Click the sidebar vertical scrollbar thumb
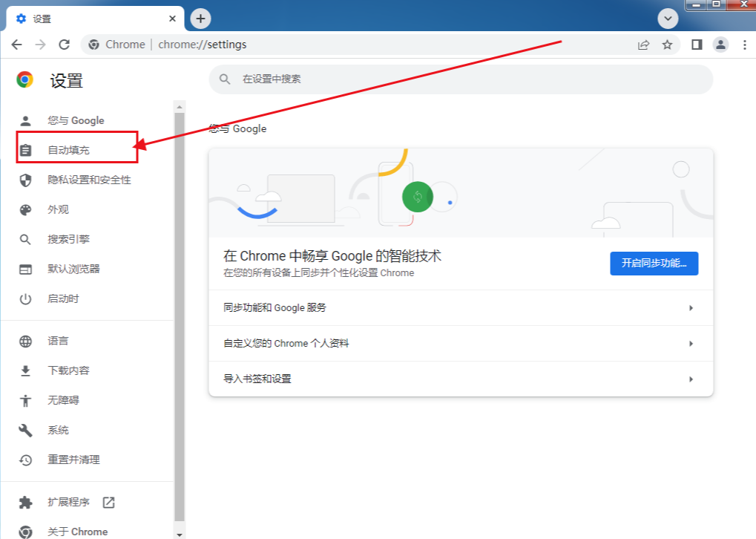Screen dimensions: 756x539 pos(180,317)
